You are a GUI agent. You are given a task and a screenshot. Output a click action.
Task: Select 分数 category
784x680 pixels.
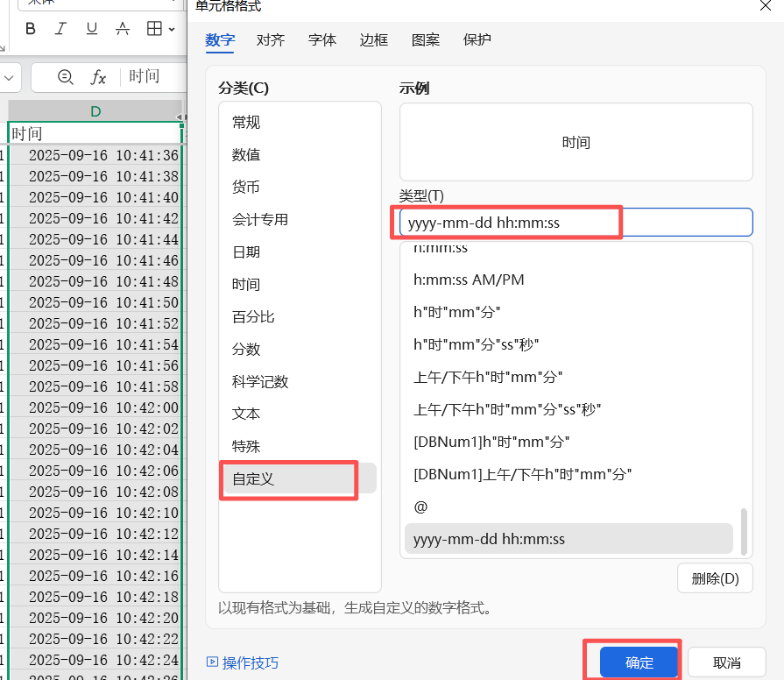[300, 349]
